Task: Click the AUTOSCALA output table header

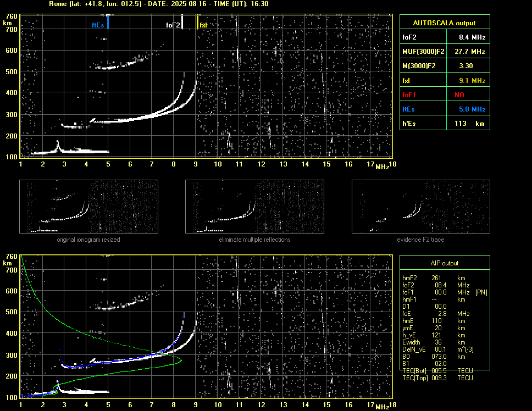Action: click(x=445, y=23)
